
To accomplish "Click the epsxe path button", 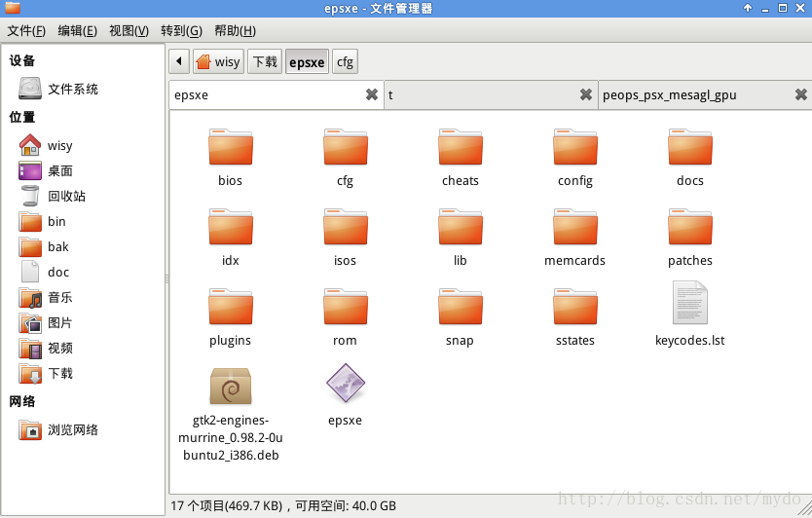I will (307, 61).
